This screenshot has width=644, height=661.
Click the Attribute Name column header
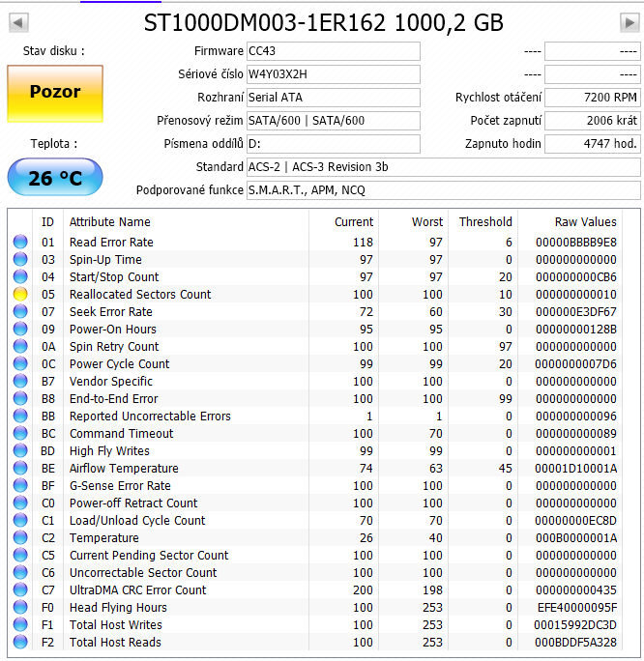110,222
